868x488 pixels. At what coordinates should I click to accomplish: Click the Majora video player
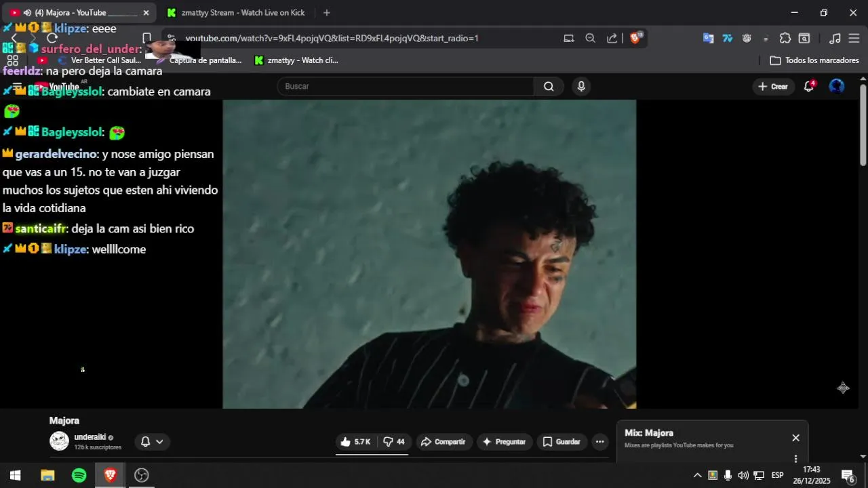point(429,254)
